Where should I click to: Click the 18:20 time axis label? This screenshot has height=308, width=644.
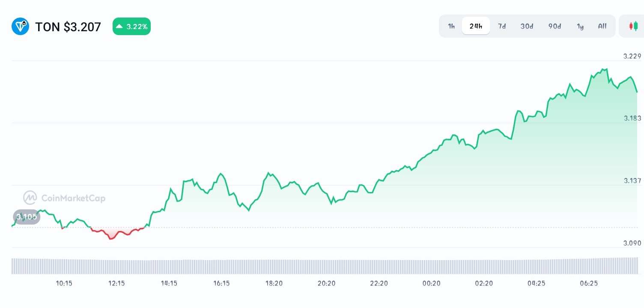(x=274, y=283)
